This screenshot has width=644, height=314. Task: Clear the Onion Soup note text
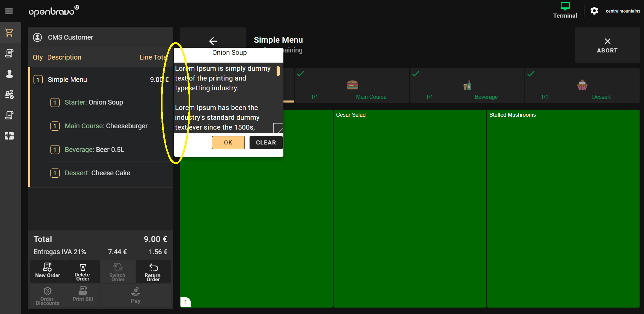click(x=266, y=142)
